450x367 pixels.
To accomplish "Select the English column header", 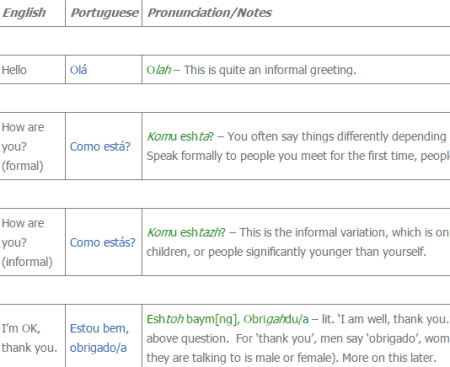I will pyautogui.click(x=24, y=13).
